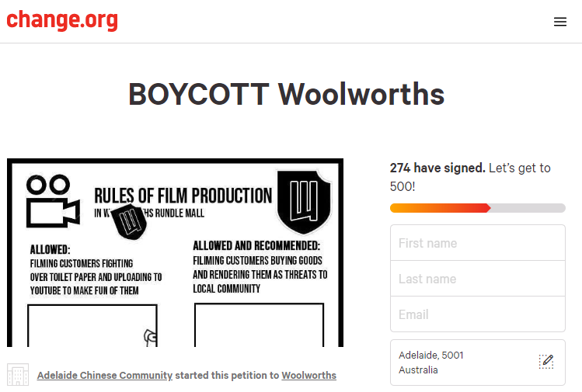The width and height of the screenshot is (582, 392).
Task: Open the hamburger menu
Action: [560, 22]
